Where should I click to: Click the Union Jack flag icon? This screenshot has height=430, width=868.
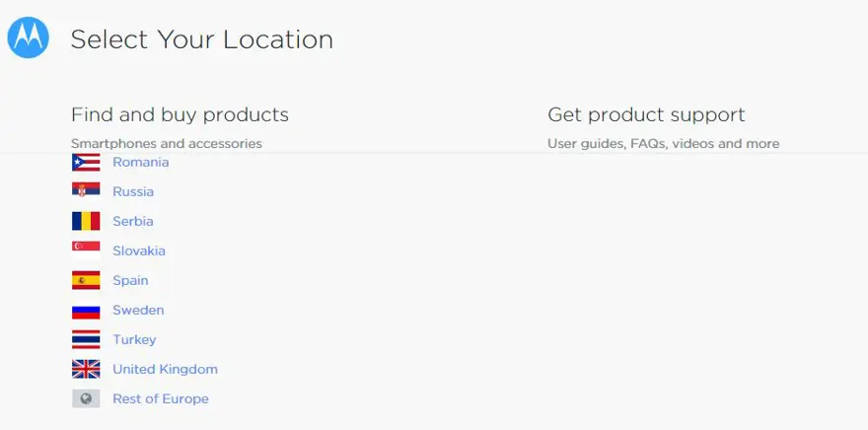pyautogui.click(x=86, y=369)
